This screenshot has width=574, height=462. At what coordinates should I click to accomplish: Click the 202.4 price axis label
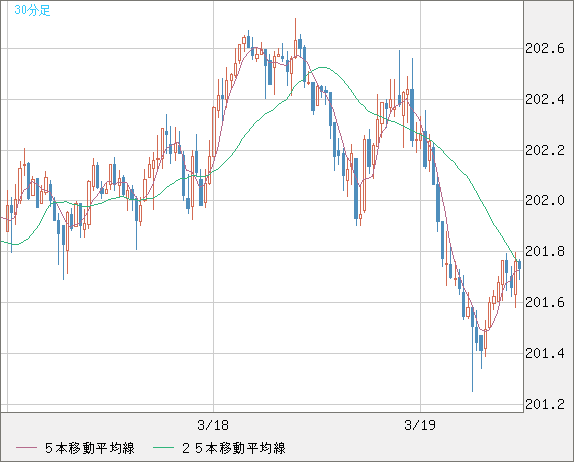coord(545,99)
